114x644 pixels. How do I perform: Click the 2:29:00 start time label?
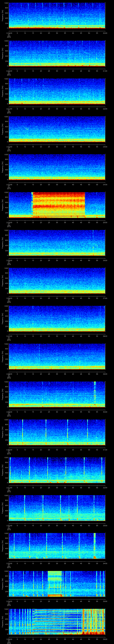(9, 412)
